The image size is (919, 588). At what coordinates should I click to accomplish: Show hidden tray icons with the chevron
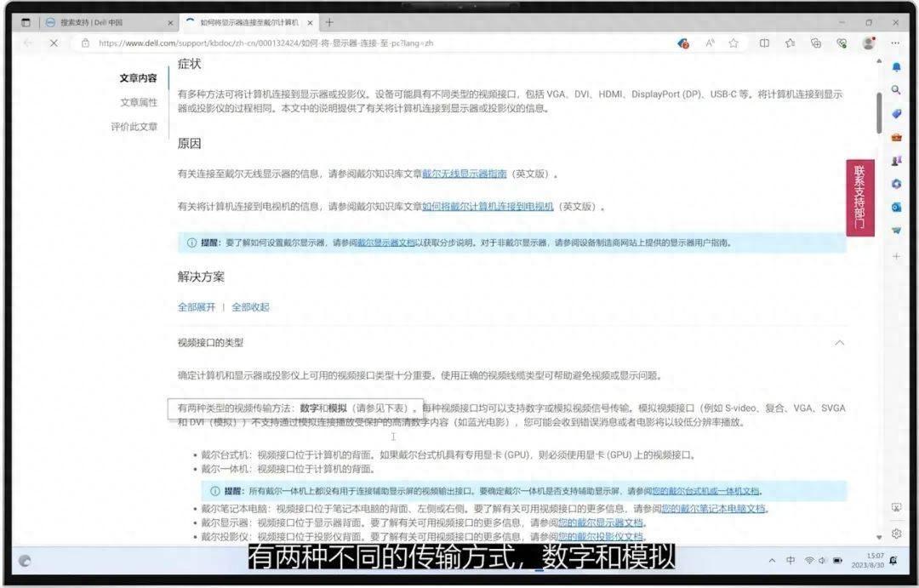[x=772, y=561]
